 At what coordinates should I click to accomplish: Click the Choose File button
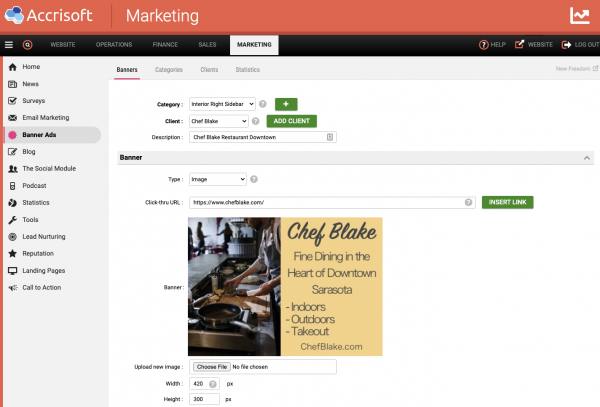click(212, 367)
